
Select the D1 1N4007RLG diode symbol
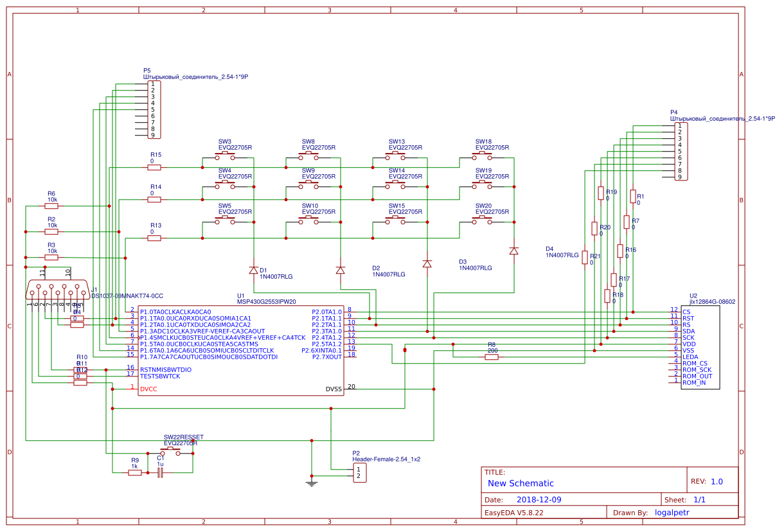click(x=254, y=269)
